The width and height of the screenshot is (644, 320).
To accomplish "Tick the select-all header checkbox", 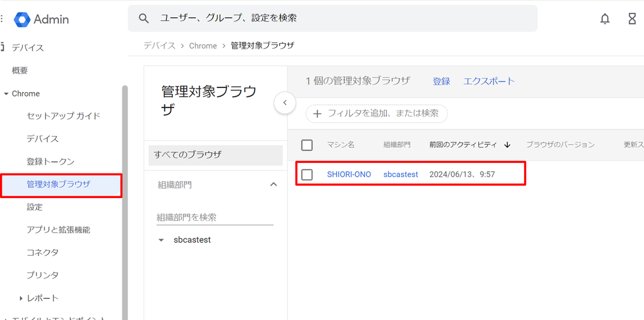I will coord(307,145).
